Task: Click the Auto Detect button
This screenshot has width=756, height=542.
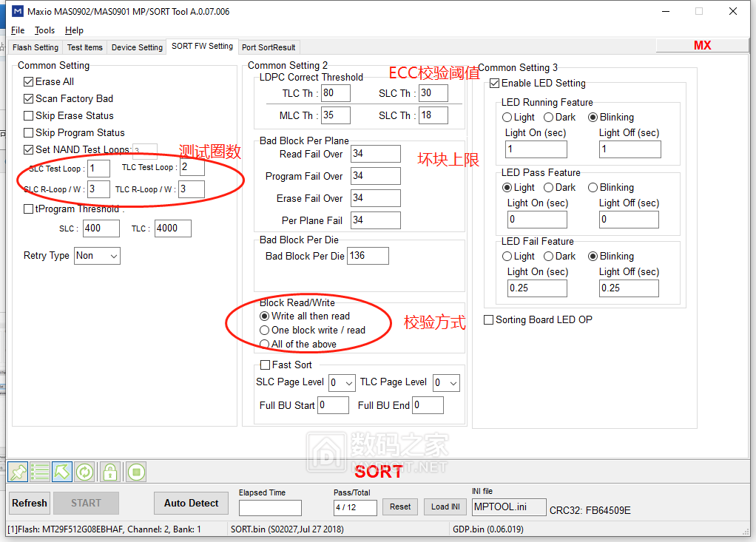Action: click(191, 503)
